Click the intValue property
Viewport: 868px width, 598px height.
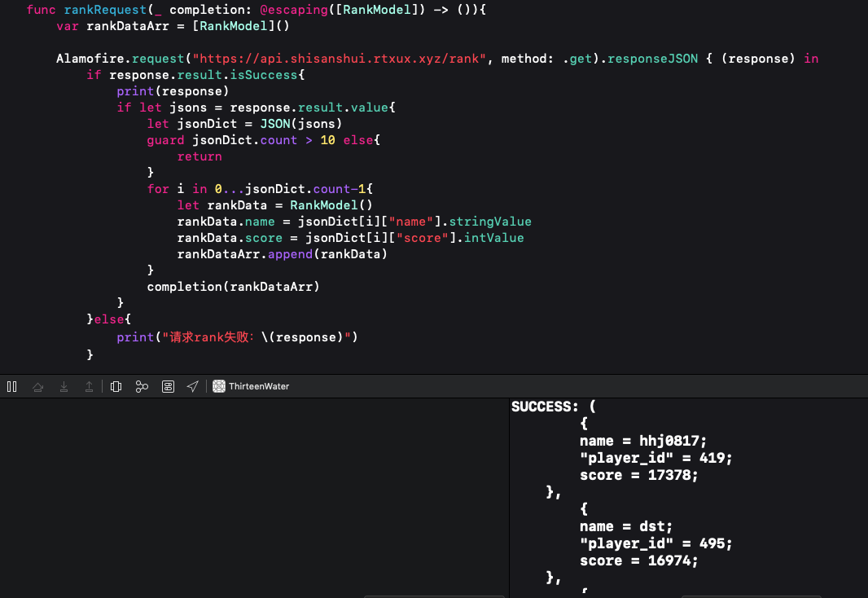(x=493, y=238)
